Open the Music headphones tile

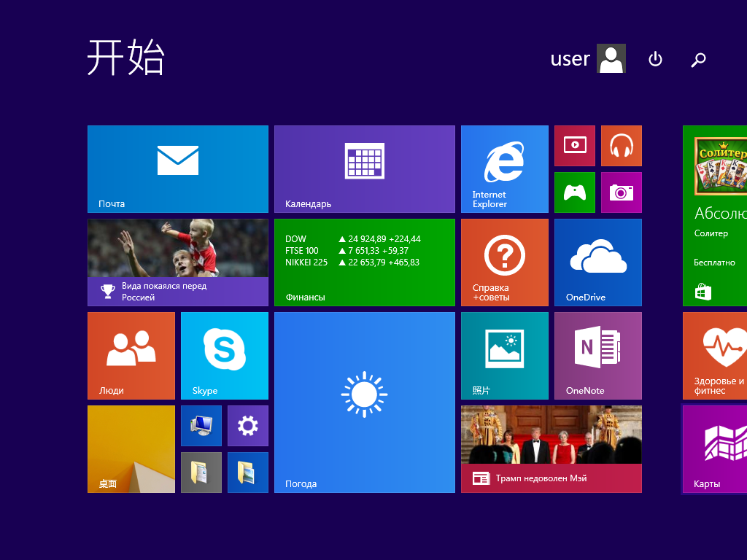click(621, 145)
